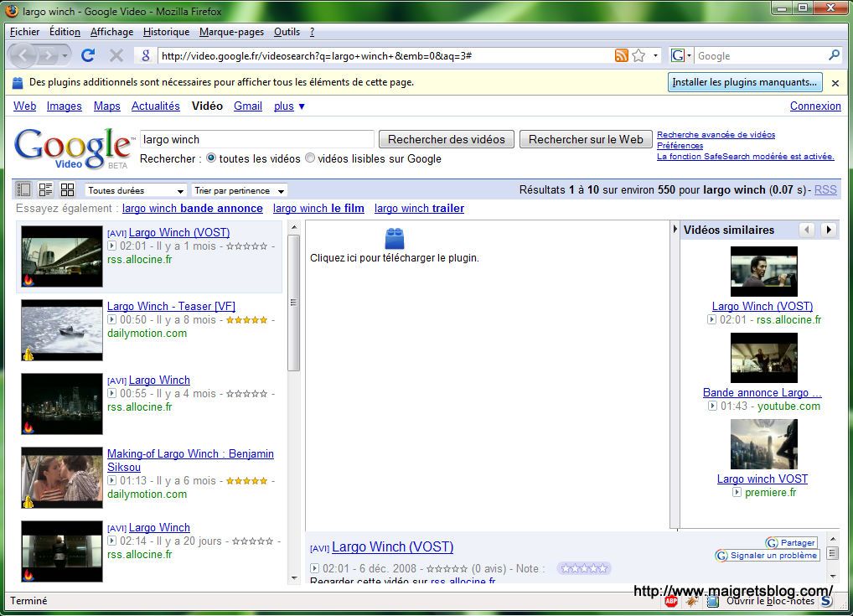Click the RSS results link
This screenshot has width=853, height=616.
[825, 189]
